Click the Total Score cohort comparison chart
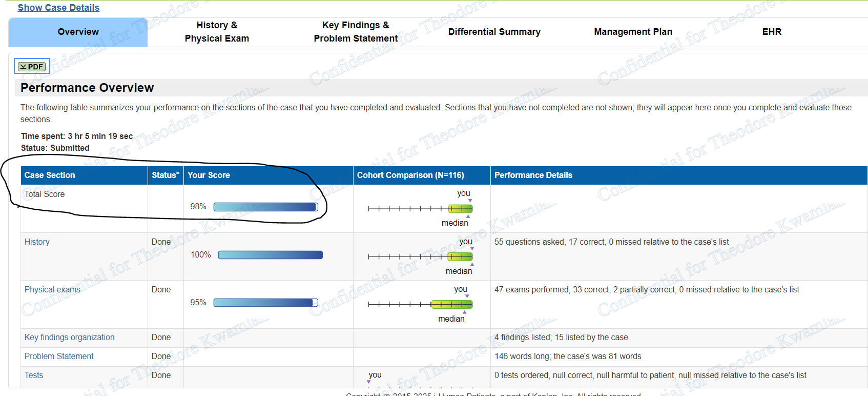This screenshot has width=868, height=396. [x=420, y=209]
